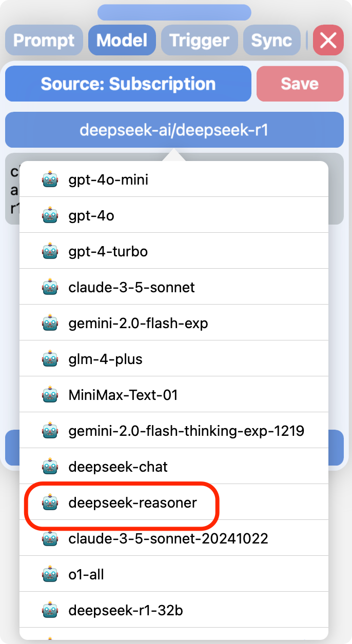Viewport: 352px width, 644px height.
Task: Click the robot icon next to deepseek-r1-32b
Action: click(x=50, y=610)
